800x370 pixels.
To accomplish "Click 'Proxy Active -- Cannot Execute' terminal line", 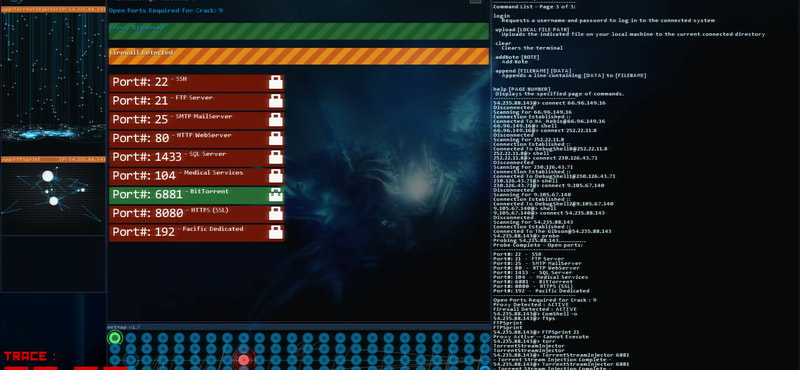I will click(x=540, y=337).
